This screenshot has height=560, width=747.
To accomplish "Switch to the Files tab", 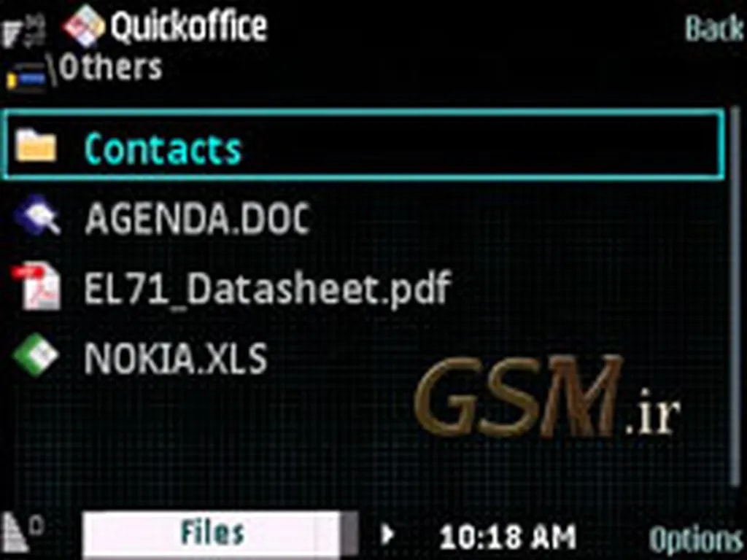I will [212, 533].
